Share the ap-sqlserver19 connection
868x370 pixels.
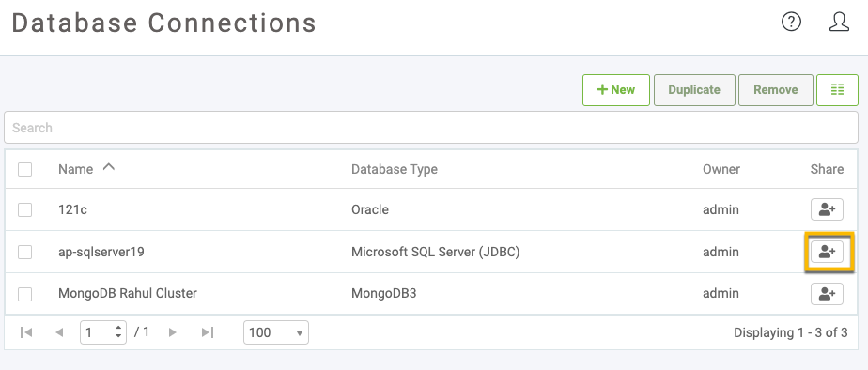[827, 253]
